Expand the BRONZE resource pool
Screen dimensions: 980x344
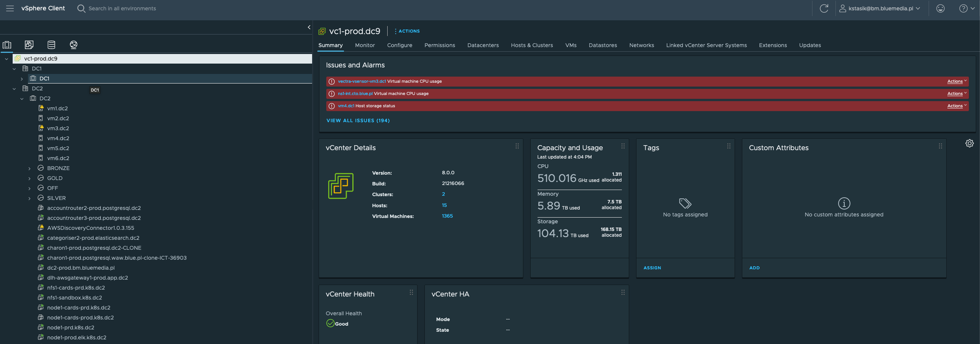30,168
